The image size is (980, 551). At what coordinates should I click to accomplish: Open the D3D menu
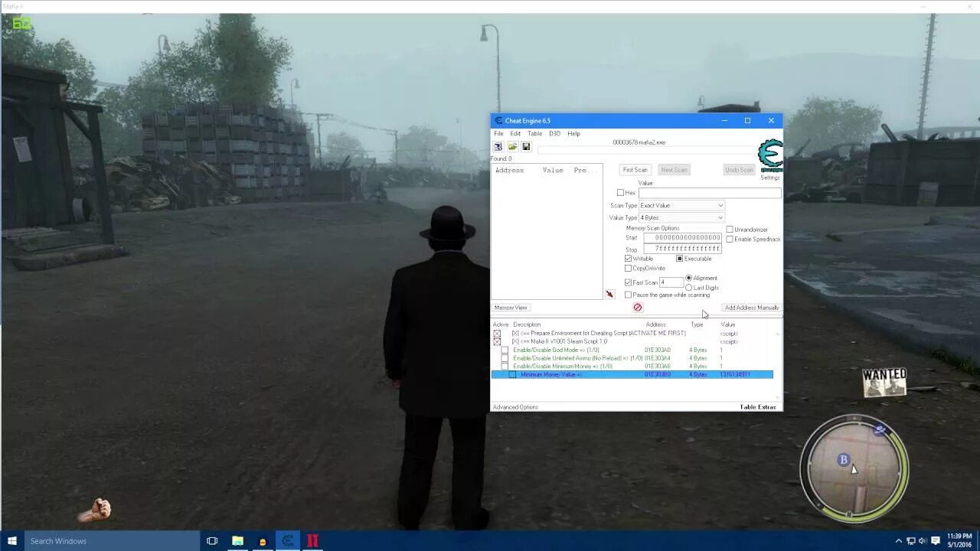tap(555, 133)
